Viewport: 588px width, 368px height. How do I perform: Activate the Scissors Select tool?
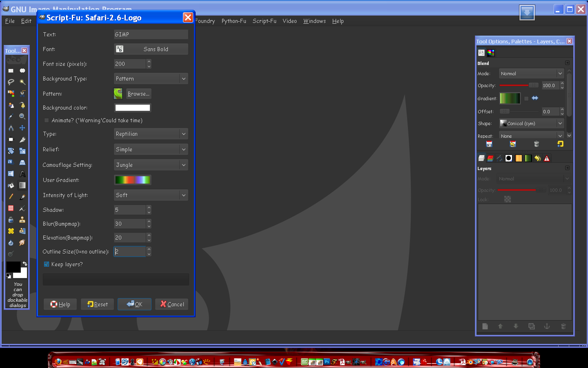(x=22, y=94)
